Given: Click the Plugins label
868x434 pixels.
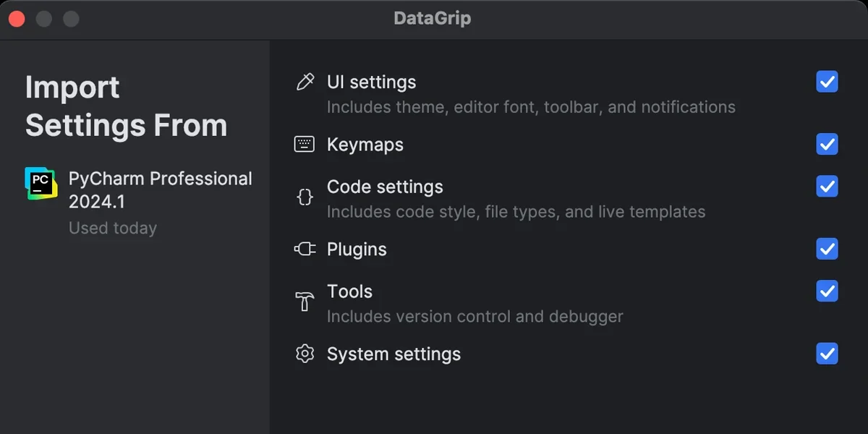Looking at the screenshot, I should click(357, 250).
